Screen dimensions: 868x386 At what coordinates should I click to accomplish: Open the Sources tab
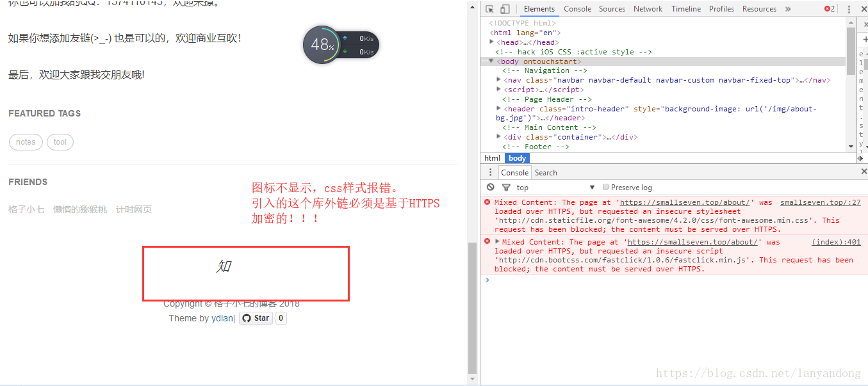[x=612, y=9]
